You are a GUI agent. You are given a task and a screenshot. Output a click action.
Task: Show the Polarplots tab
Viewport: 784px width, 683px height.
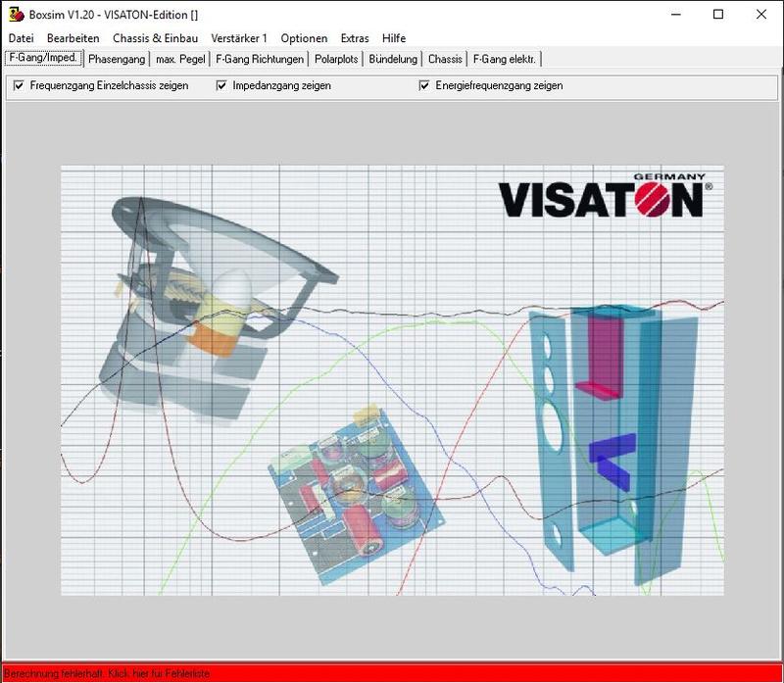[336, 59]
